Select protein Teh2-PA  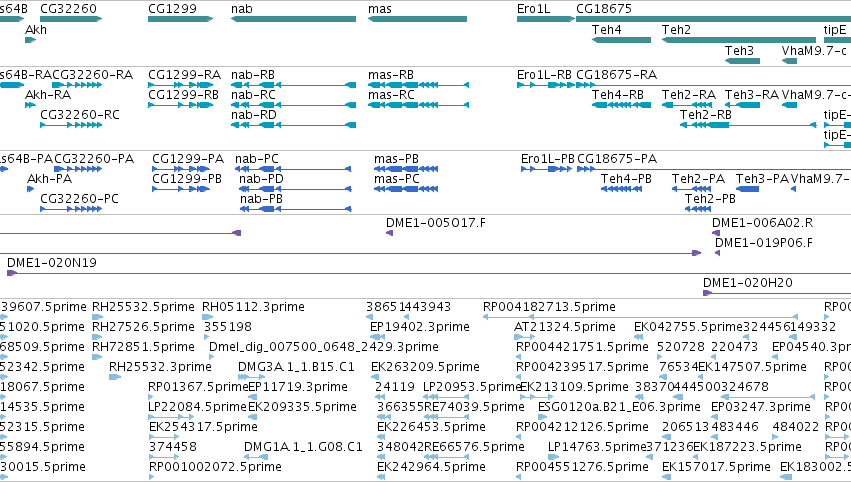(x=691, y=189)
